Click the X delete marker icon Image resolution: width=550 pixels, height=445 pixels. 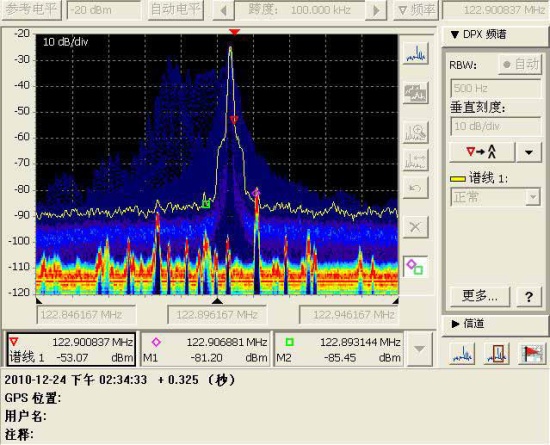(x=416, y=227)
